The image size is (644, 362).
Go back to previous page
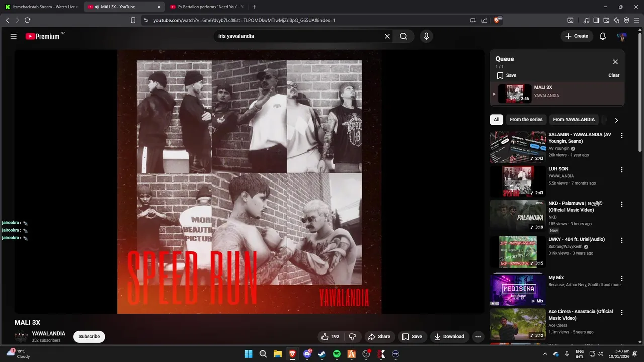(x=7, y=20)
